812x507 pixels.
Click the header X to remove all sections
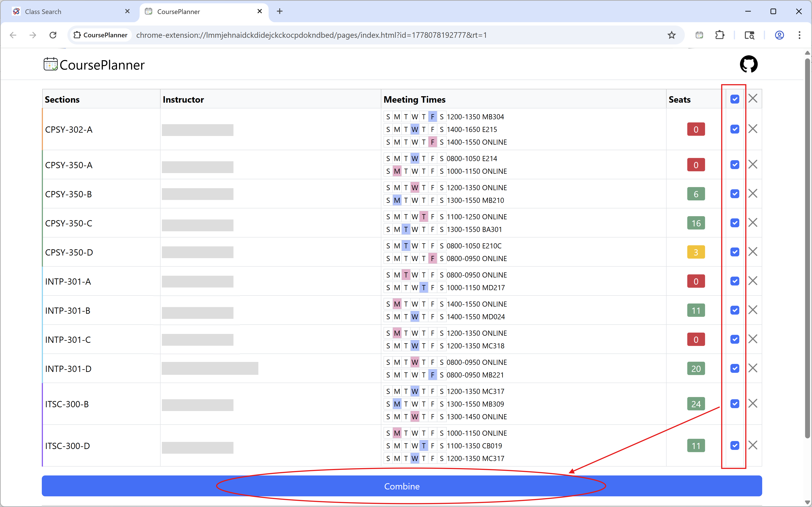(753, 99)
